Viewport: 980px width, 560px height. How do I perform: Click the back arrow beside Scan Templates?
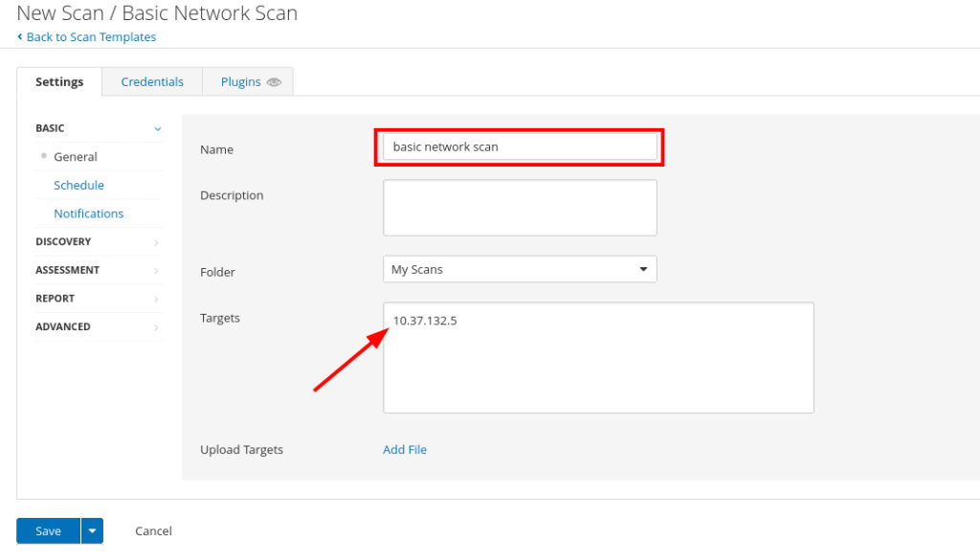[20, 37]
